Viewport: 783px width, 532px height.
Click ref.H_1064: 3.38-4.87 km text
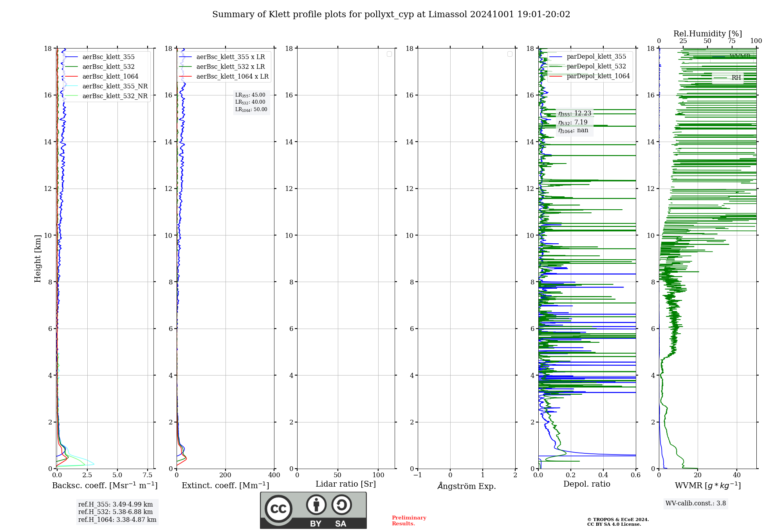117,520
